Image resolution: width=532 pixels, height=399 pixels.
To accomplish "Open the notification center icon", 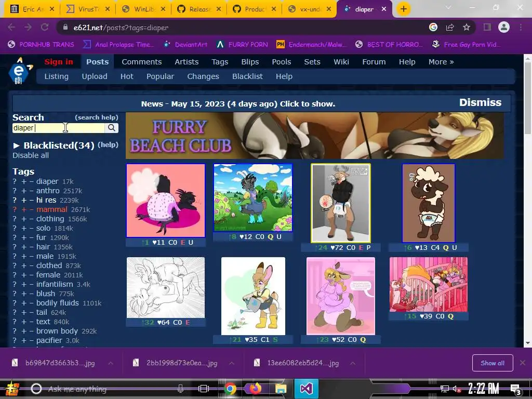I will coord(516,389).
